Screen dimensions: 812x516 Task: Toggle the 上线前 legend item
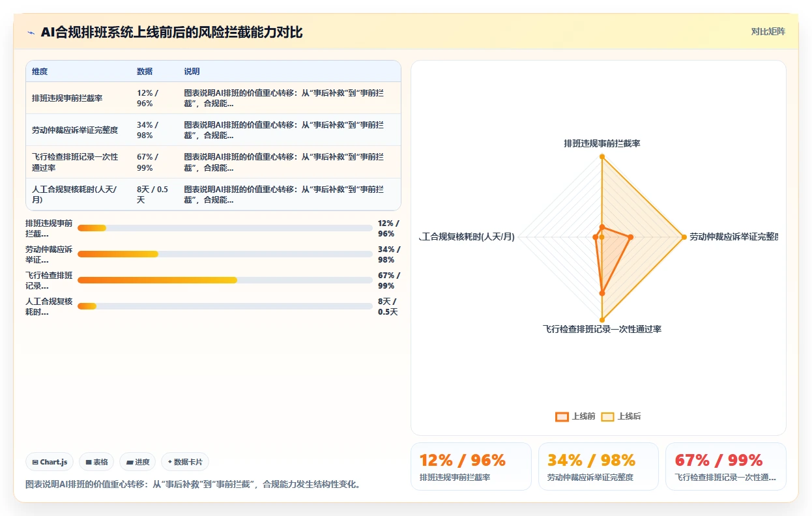575,416
